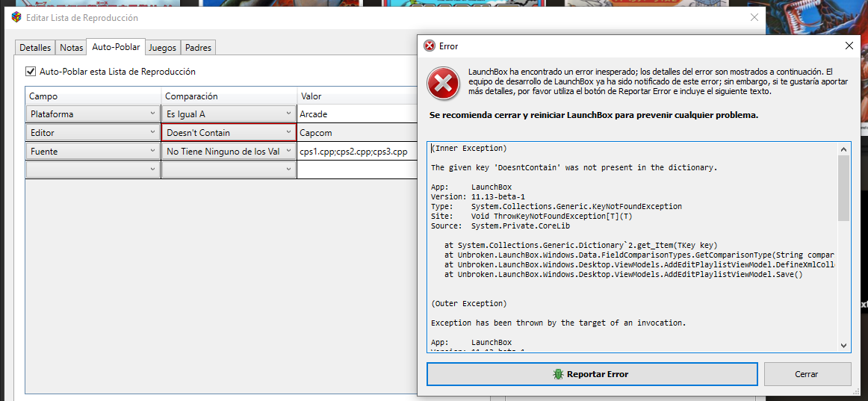The width and height of the screenshot is (868, 401).
Task: Click the error details scrollbar thumb
Action: 843,188
